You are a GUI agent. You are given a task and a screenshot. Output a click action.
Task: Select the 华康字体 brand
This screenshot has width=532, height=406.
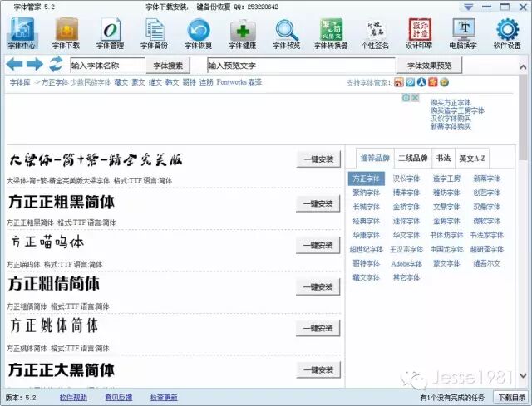(366, 235)
